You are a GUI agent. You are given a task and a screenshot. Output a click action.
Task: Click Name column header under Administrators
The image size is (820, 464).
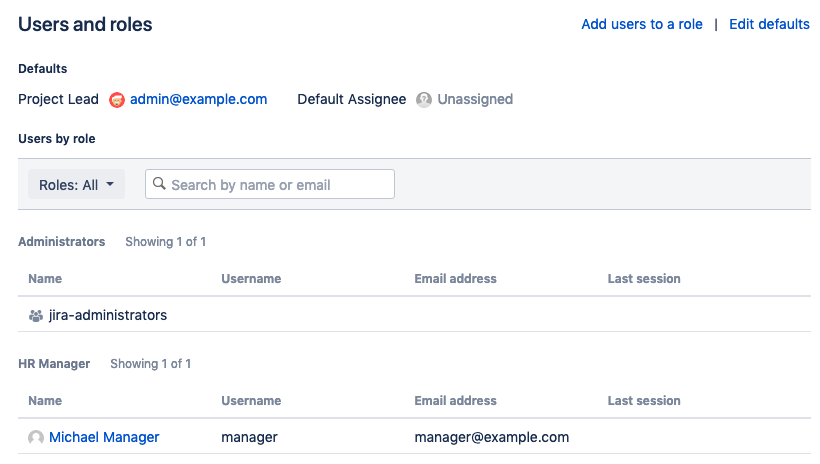[45, 279]
